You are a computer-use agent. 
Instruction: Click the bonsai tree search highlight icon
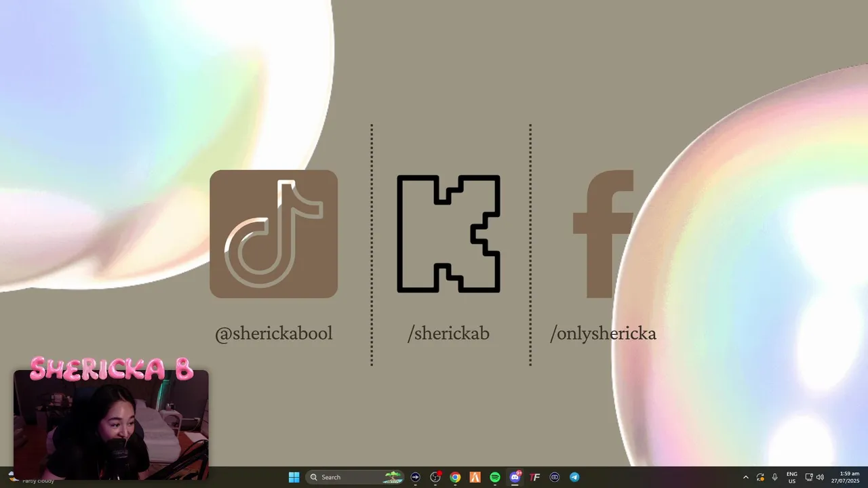pyautogui.click(x=393, y=477)
